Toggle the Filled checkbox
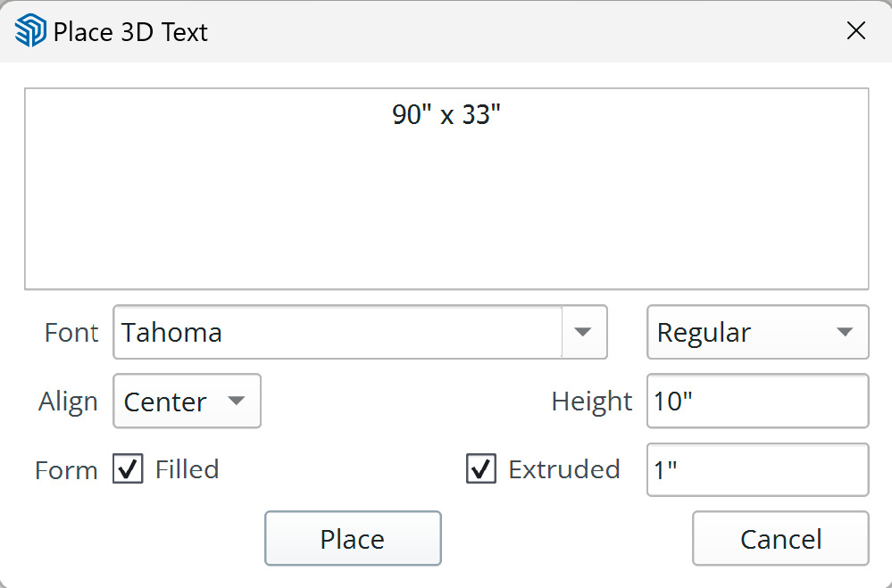This screenshot has width=892, height=588. coord(128,469)
